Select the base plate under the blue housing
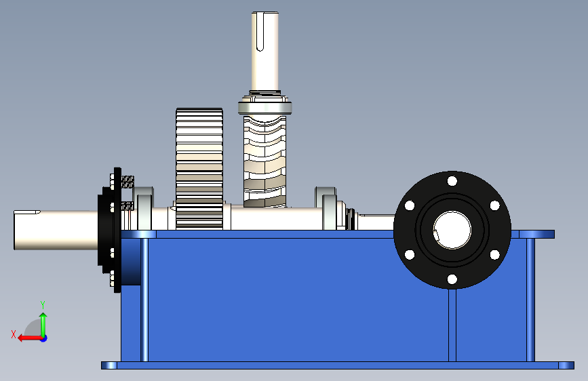The image size is (588, 381). pyautogui.click(x=338, y=365)
